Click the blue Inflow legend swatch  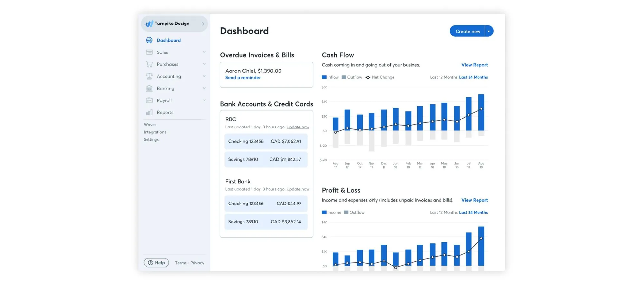(x=324, y=77)
